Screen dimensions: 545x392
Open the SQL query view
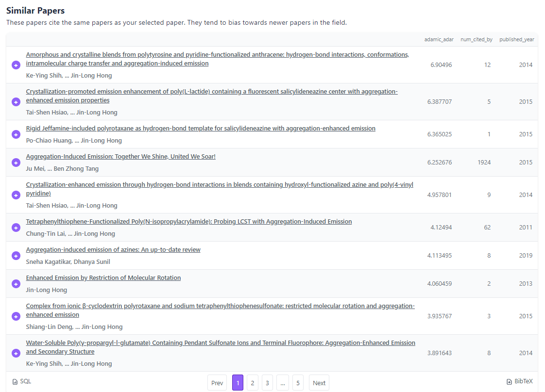point(21,381)
